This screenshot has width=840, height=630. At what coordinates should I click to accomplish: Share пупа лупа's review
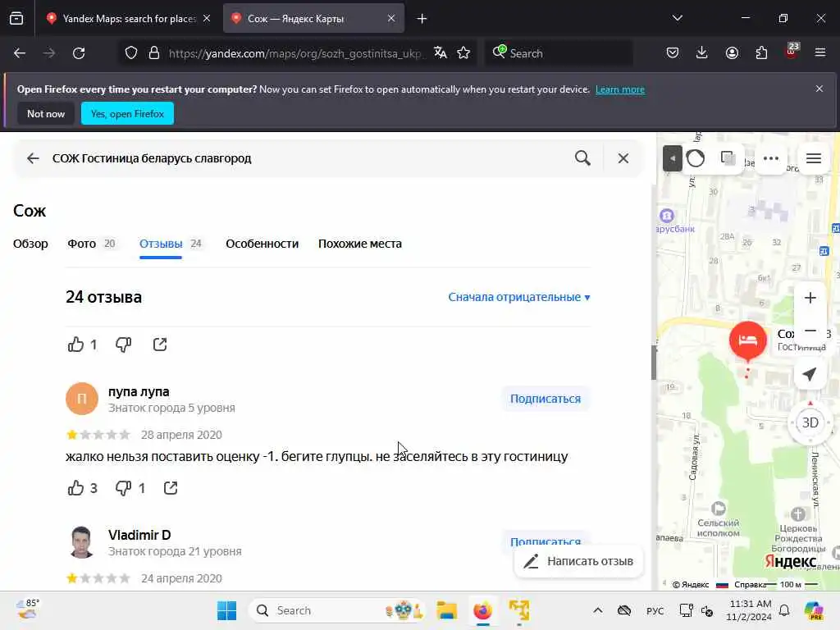click(x=171, y=488)
